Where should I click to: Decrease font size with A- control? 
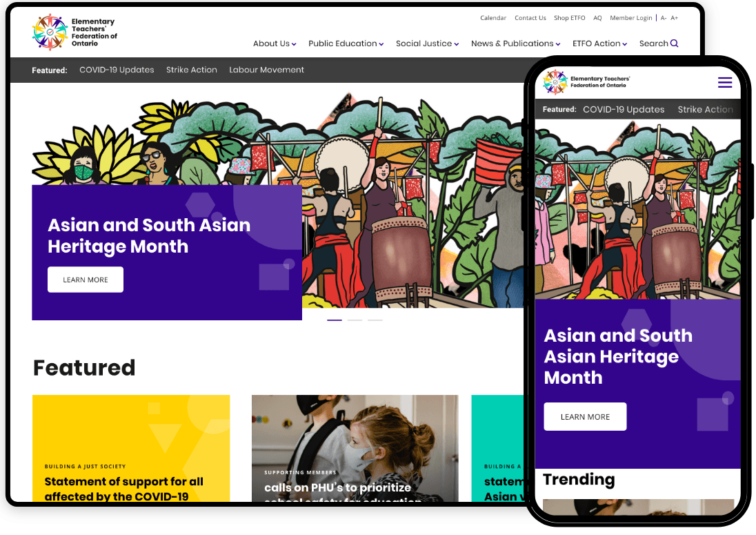664,18
